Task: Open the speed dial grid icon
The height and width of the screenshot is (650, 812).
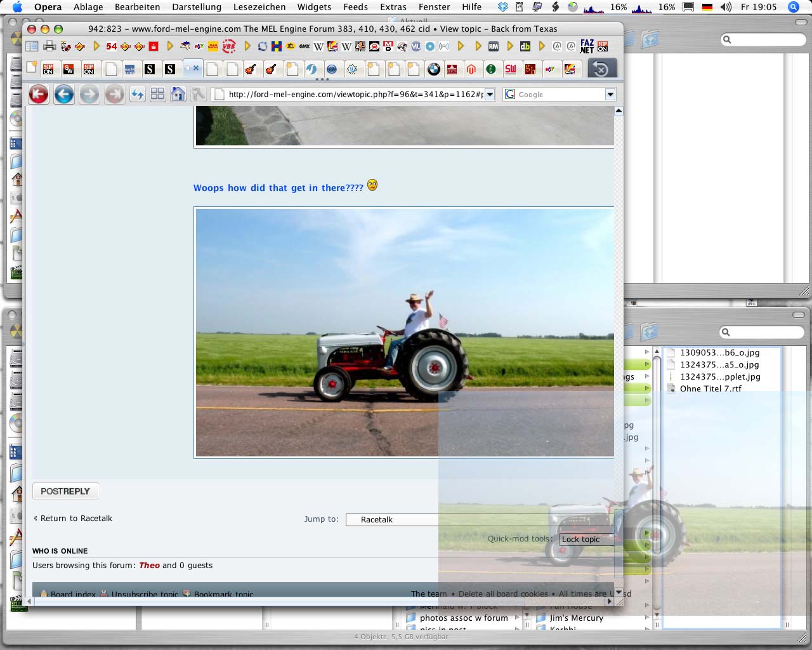Action: pos(157,95)
